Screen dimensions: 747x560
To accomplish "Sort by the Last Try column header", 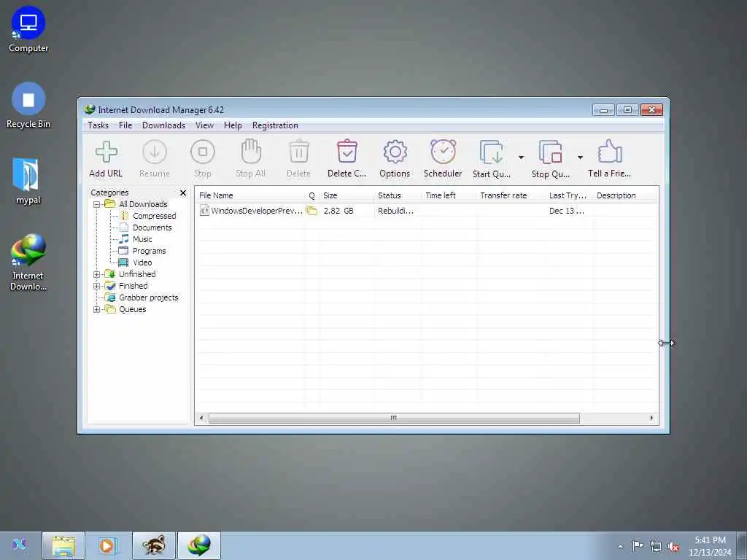I will pyautogui.click(x=569, y=195).
